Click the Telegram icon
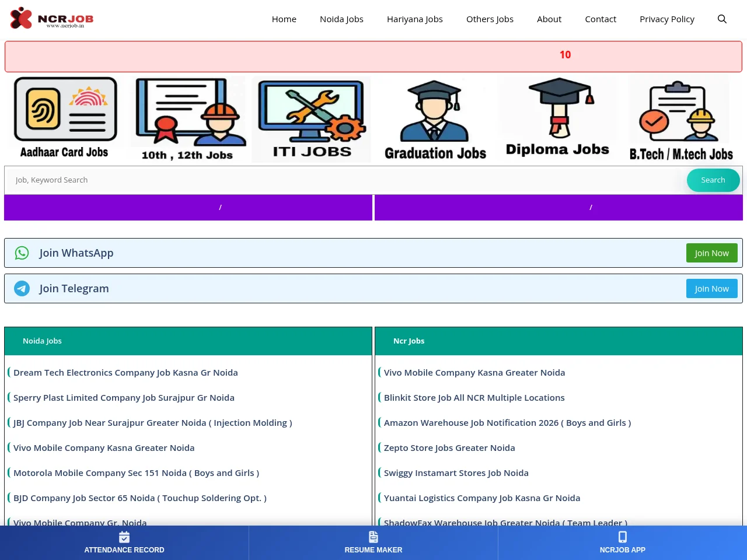The height and width of the screenshot is (560, 747). click(x=22, y=288)
